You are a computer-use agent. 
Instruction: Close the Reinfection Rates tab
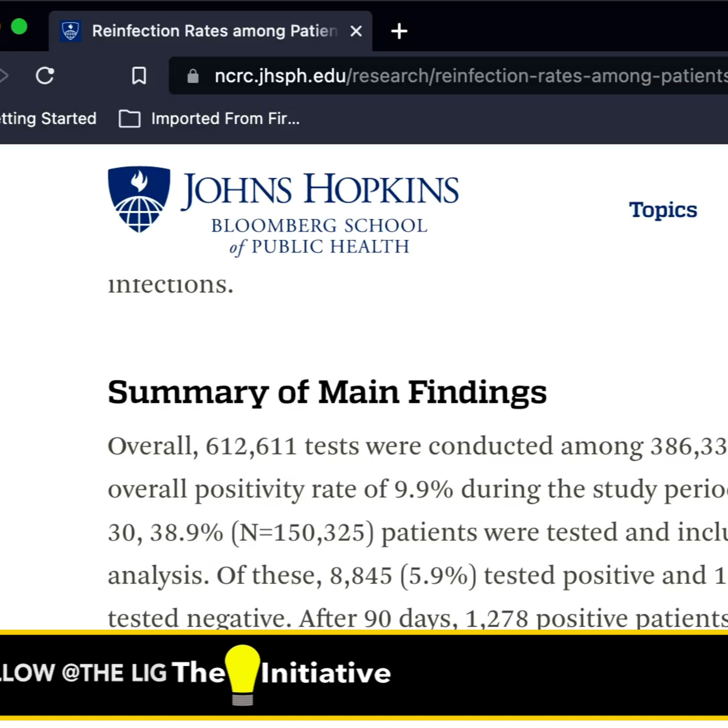tap(356, 31)
